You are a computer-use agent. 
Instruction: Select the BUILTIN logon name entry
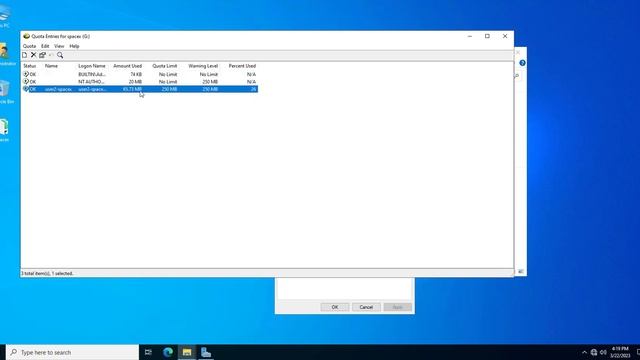(92, 74)
